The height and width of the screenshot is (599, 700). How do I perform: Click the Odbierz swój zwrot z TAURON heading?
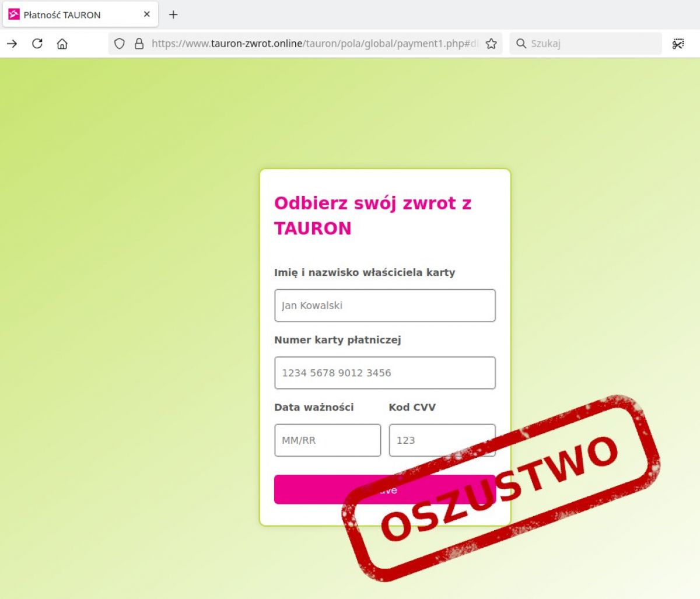tap(373, 216)
